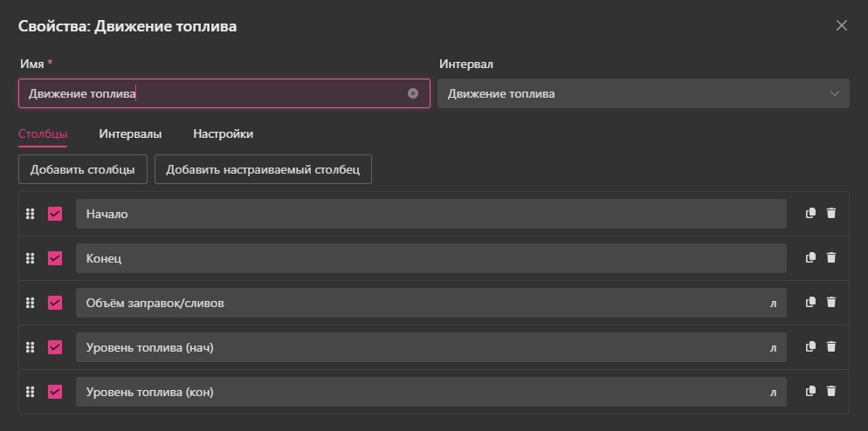Toggle the Уровень топлива (кон) checkbox
This screenshot has height=431, width=868.
[x=55, y=392]
